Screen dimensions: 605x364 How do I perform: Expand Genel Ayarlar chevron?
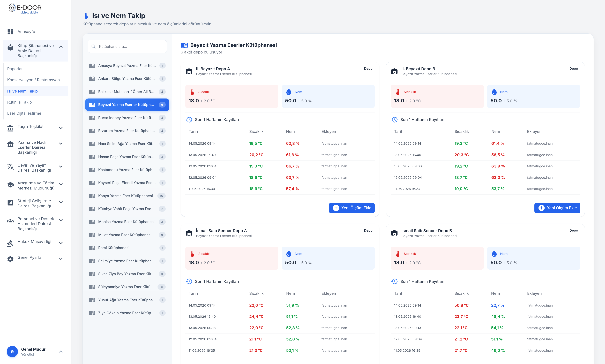61,259
